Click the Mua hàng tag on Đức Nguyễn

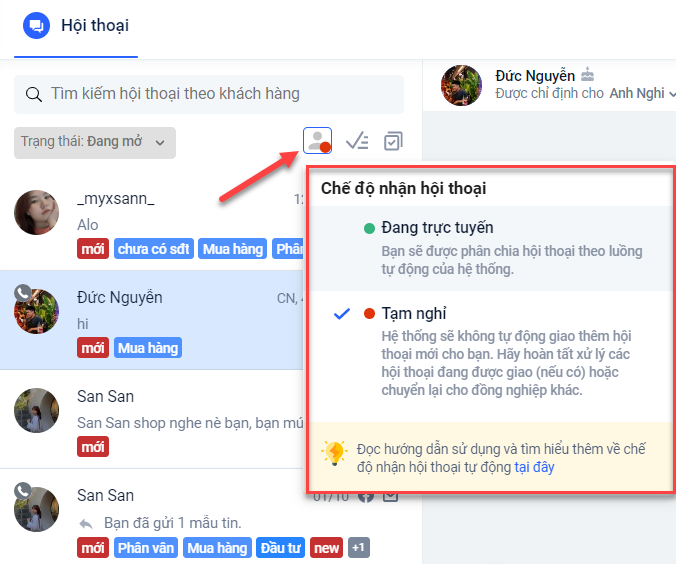point(148,348)
